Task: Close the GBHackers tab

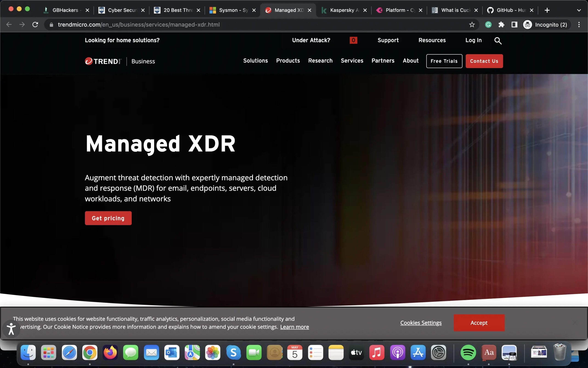Action: pos(88,10)
